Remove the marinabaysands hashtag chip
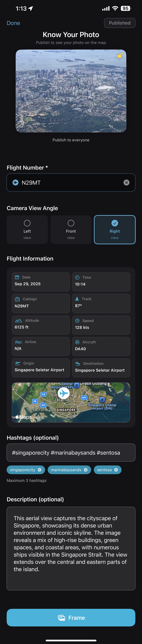Image resolution: width=142 pixels, height=644 pixels. (85, 470)
